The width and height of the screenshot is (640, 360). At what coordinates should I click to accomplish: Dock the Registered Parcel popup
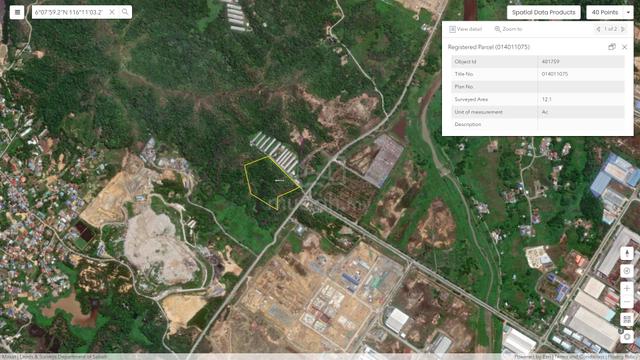611,47
